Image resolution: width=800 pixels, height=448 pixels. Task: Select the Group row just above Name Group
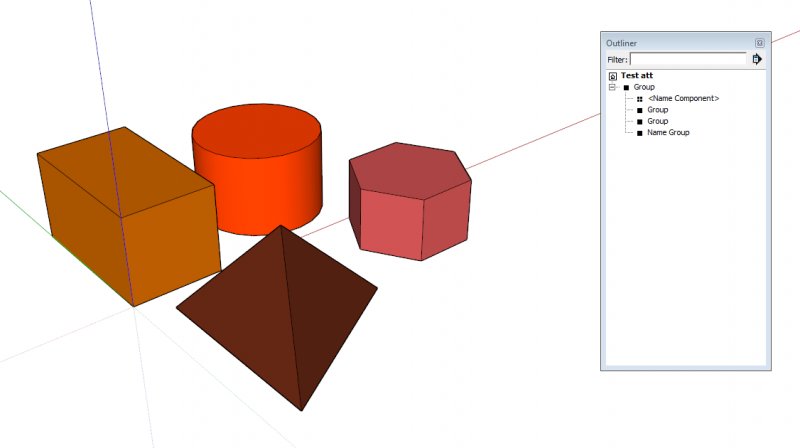658,121
